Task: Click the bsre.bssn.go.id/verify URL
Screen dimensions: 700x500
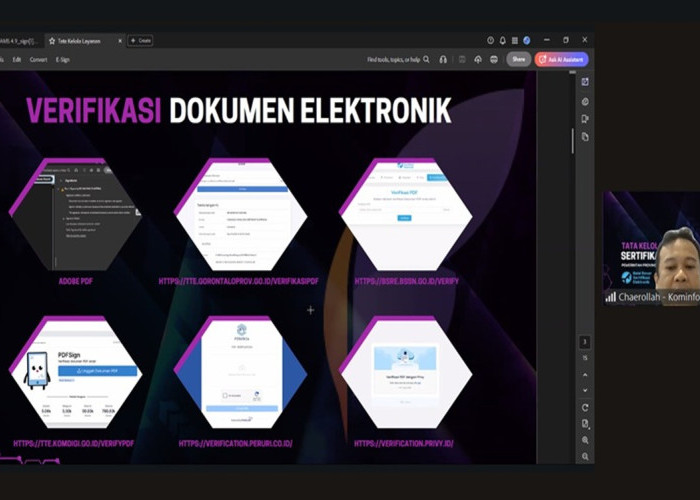Action: click(407, 281)
